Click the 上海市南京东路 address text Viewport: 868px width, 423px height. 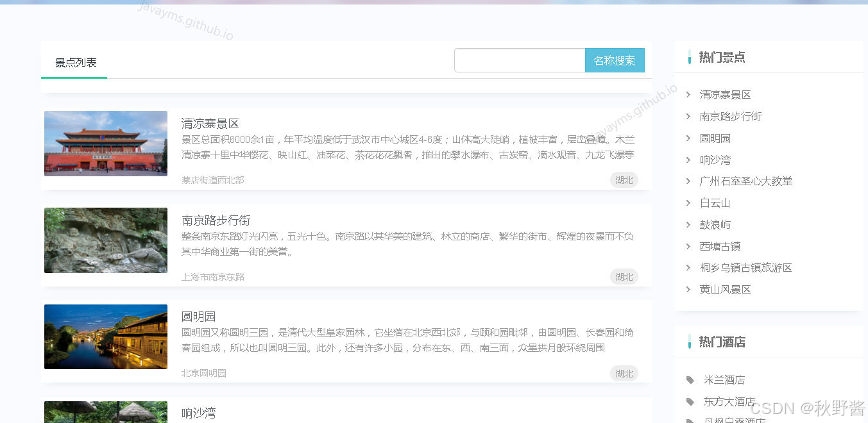coord(213,277)
